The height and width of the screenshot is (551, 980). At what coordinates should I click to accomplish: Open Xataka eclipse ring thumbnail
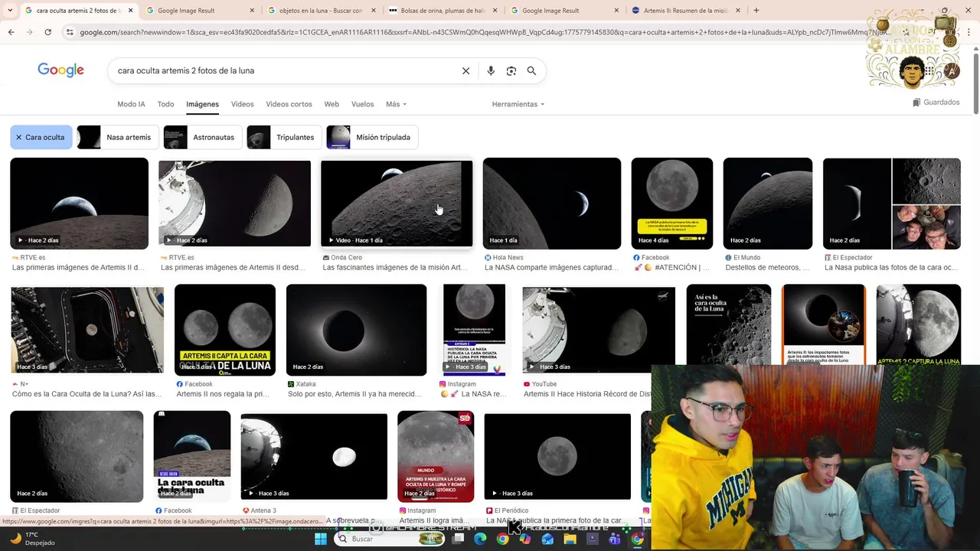(x=356, y=330)
